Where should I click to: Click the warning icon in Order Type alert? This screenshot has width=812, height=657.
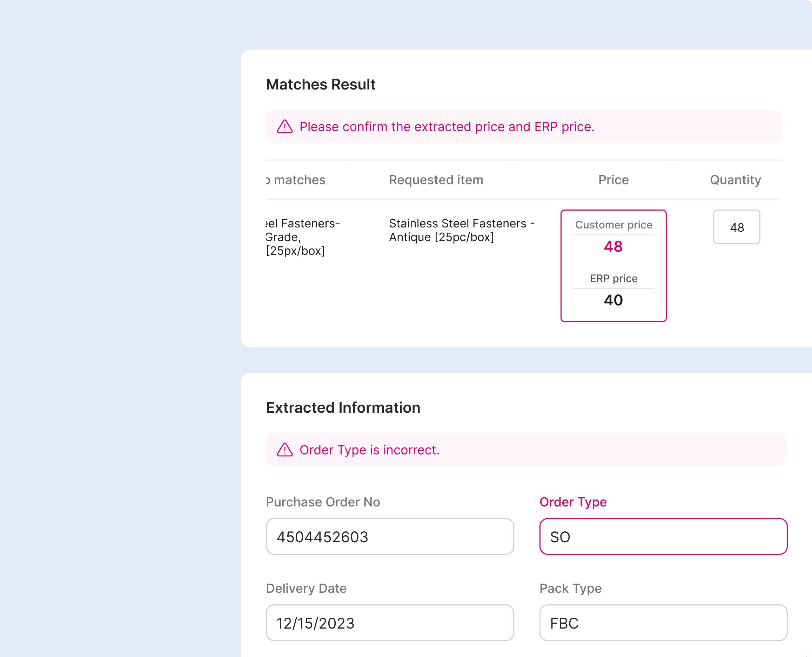[284, 450]
